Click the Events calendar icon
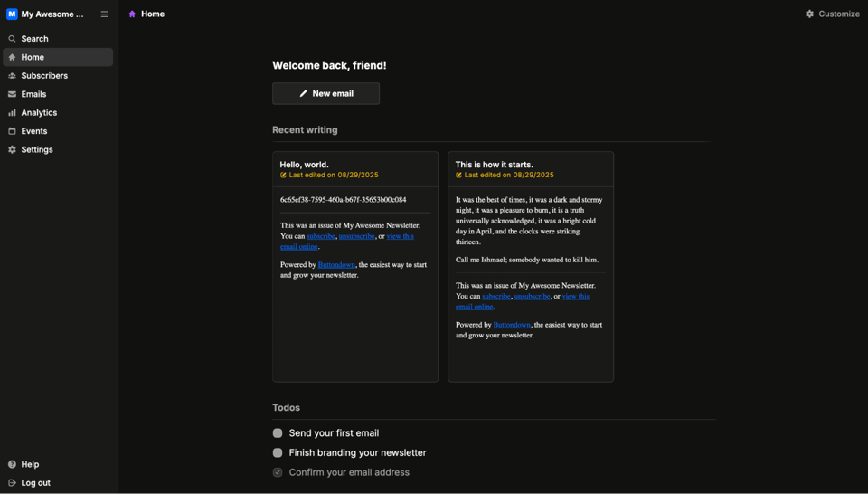This screenshot has width=868, height=494. point(12,131)
